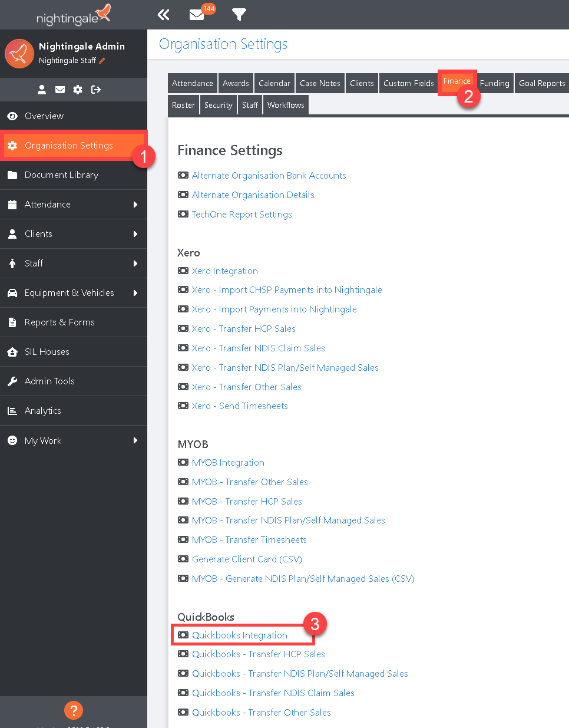Collapse sidebar with double chevron icon
Image resolution: width=569 pixels, height=728 pixels.
164,15
